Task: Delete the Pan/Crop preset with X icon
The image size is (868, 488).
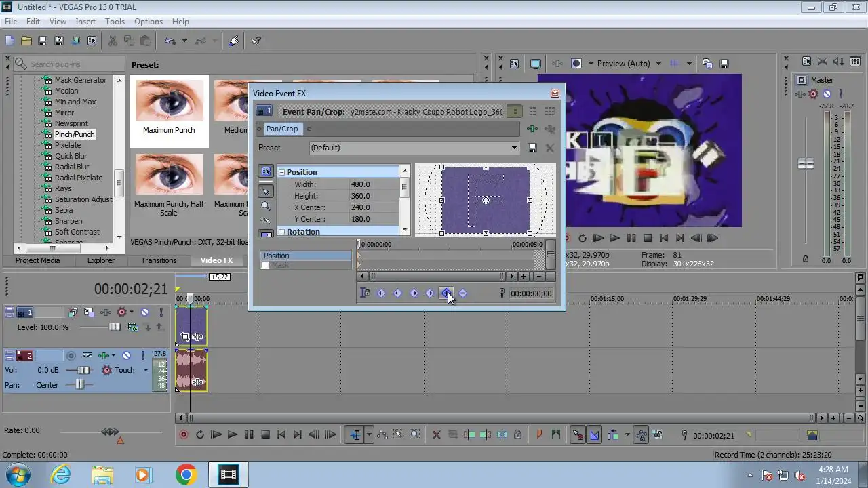Action: click(x=549, y=148)
